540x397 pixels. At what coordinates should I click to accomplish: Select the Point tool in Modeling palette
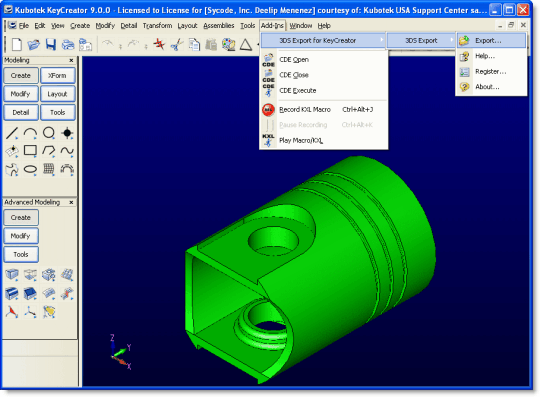[67, 133]
